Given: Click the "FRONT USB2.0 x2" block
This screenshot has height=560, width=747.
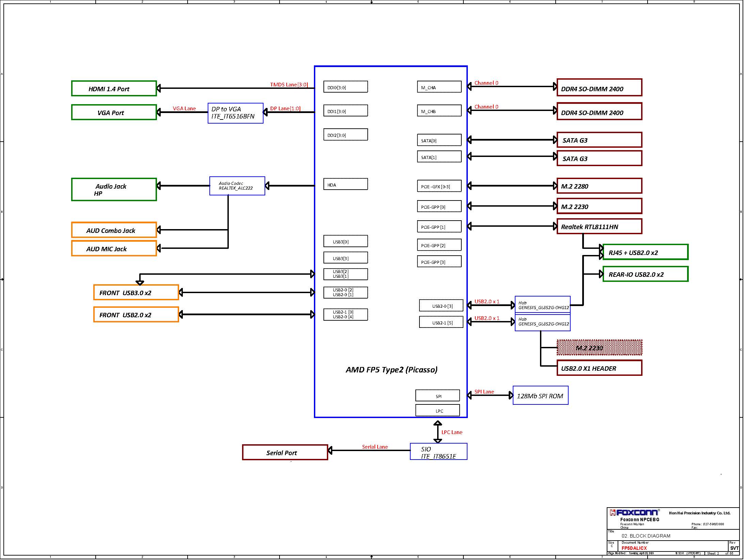Looking at the screenshot, I should (136, 315).
